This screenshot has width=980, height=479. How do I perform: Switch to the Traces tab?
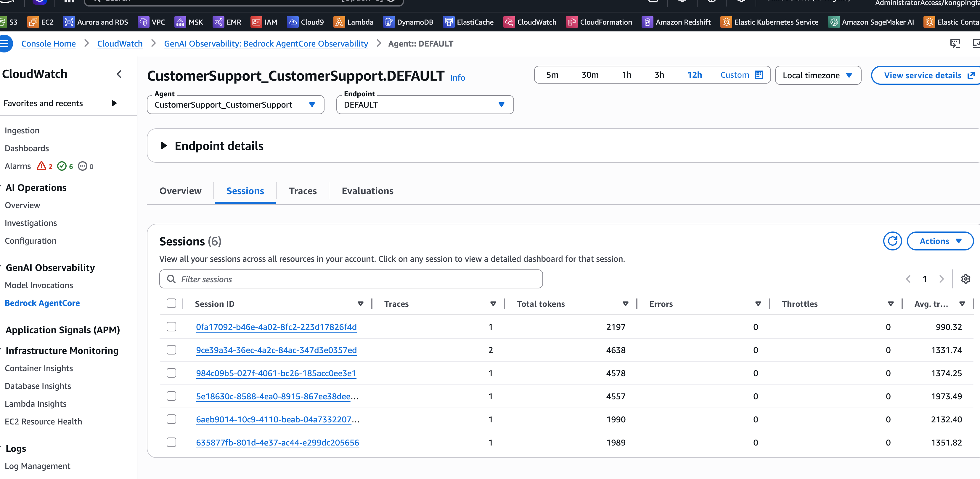click(303, 191)
